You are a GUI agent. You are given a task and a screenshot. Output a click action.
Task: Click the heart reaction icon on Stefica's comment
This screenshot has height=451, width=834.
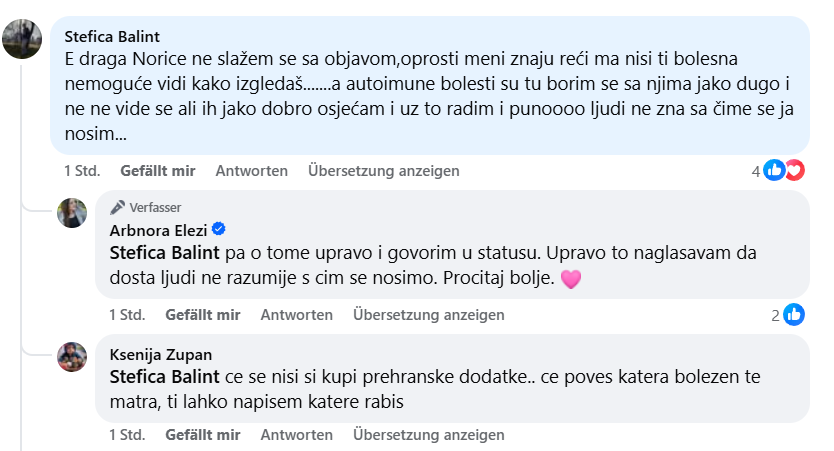(794, 170)
